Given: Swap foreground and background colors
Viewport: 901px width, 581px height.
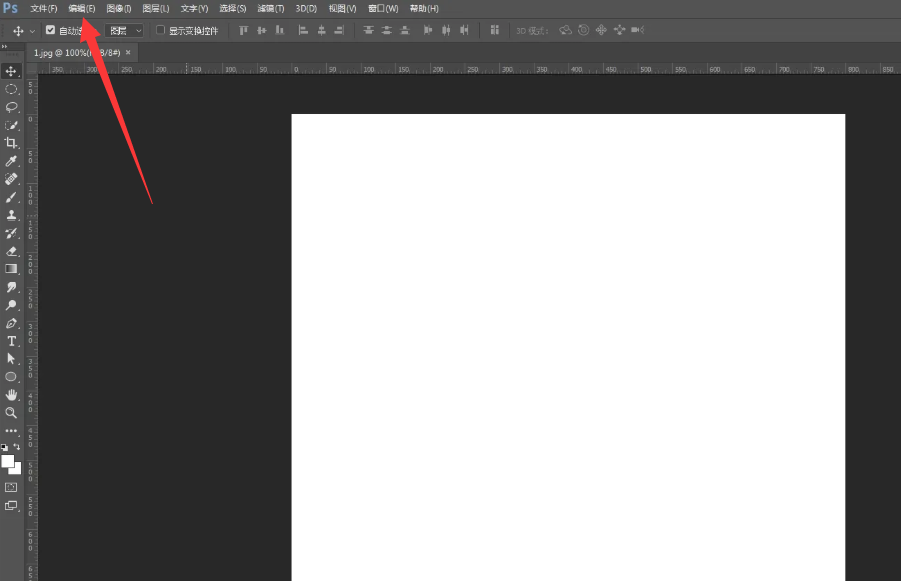Looking at the screenshot, I should [x=17, y=447].
